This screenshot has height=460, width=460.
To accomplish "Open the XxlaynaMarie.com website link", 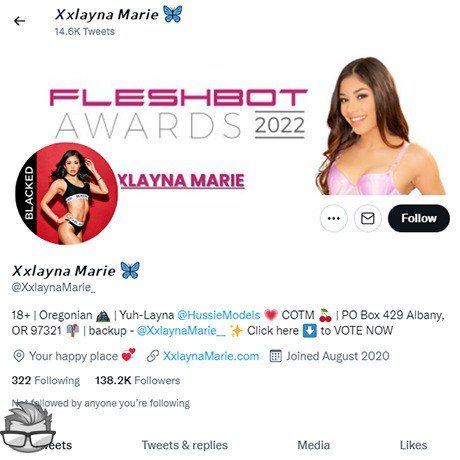I will [211, 356].
